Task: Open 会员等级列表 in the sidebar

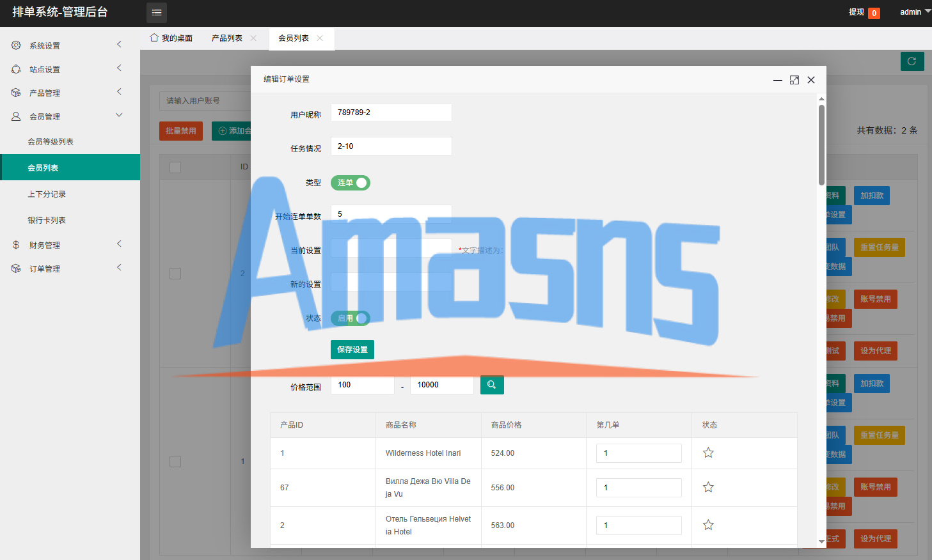Action: pos(51,142)
